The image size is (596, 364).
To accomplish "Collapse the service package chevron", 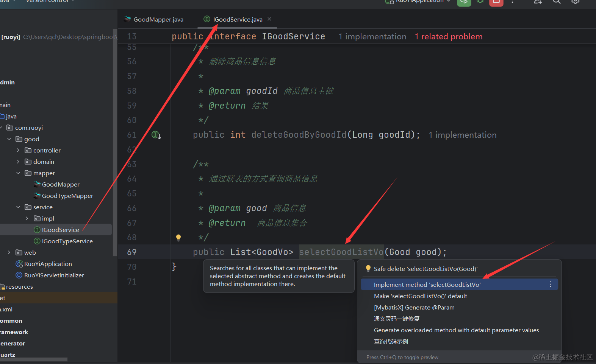I will pos(18,207).
